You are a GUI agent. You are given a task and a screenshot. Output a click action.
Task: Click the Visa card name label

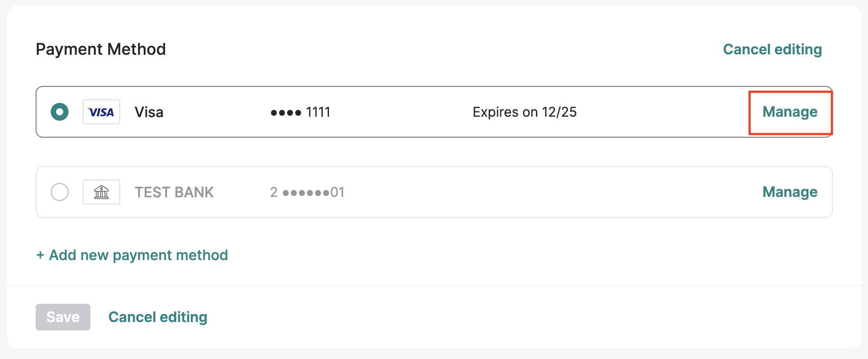[x=149, y=112]
